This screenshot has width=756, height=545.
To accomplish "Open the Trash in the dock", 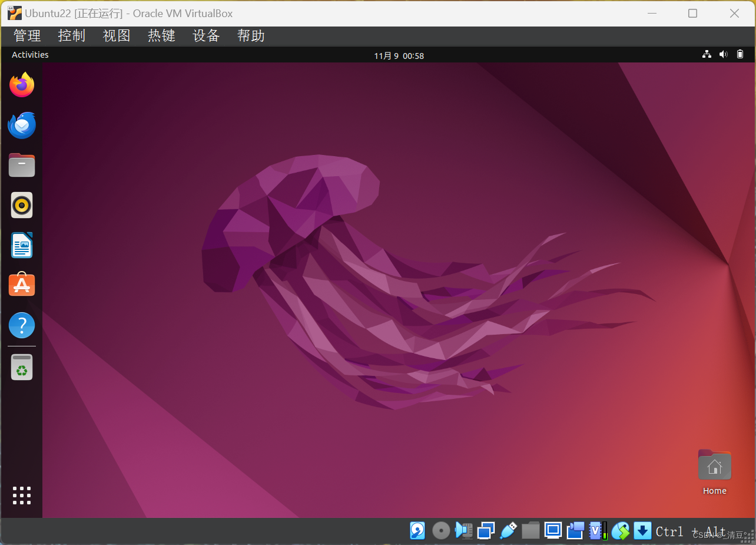I will pos(22,367).
